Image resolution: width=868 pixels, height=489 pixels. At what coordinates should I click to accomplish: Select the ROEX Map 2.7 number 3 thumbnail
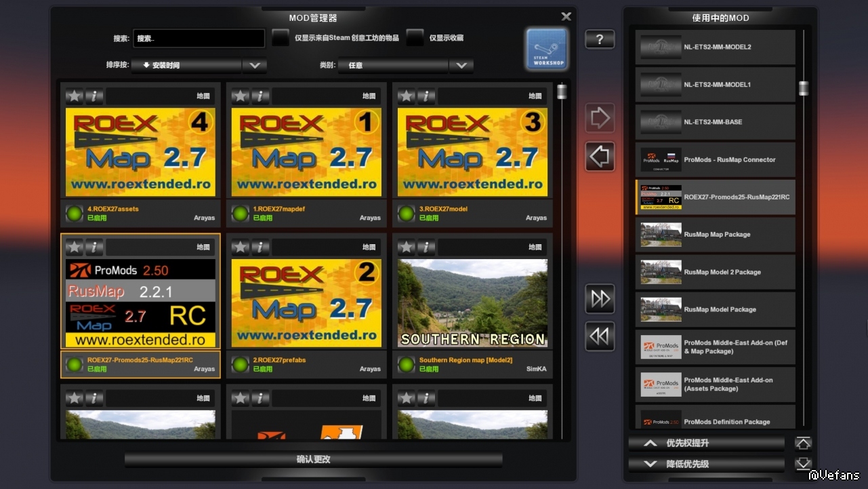click(472, 152)
